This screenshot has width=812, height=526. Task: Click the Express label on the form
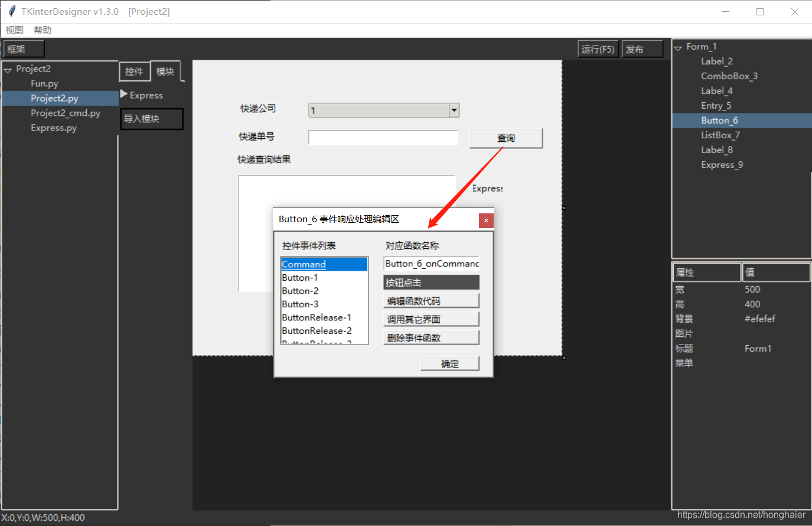coord(487,189)
